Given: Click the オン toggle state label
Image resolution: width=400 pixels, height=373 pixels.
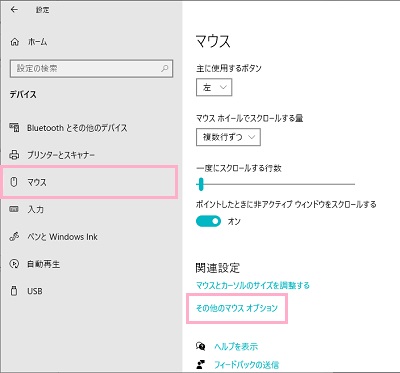Looking at the screenshot, I should (x=234, y=221).
